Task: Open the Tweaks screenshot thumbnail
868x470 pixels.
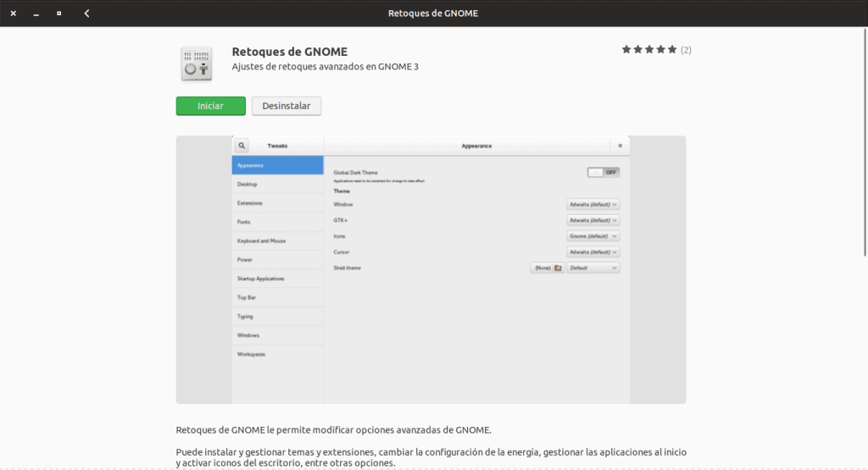Action: 431,270
